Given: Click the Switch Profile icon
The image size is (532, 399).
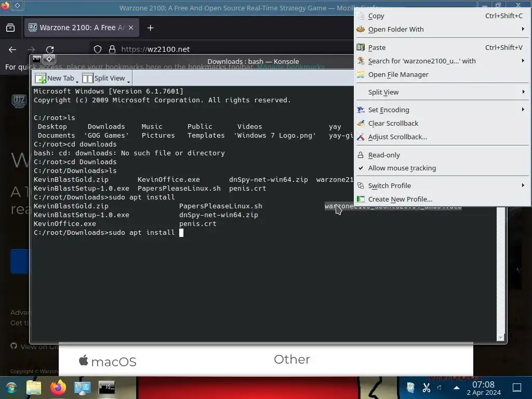Looking at the screenshot, I should point(361,186).
